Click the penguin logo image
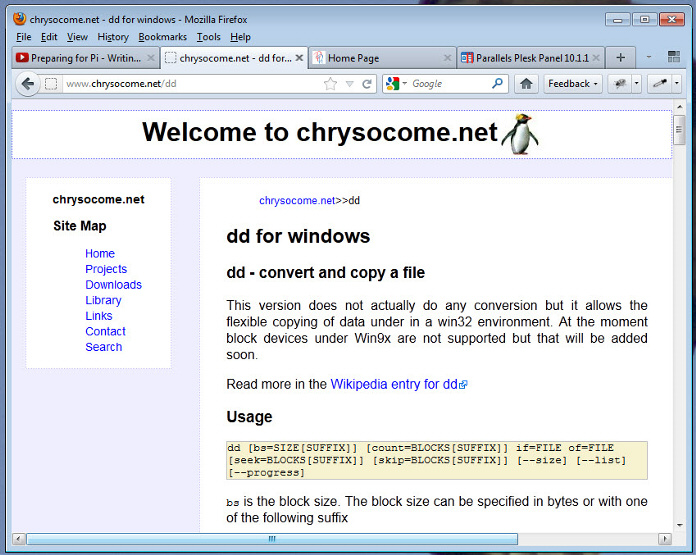Screen dimensions: 696x555 point(518,134)
